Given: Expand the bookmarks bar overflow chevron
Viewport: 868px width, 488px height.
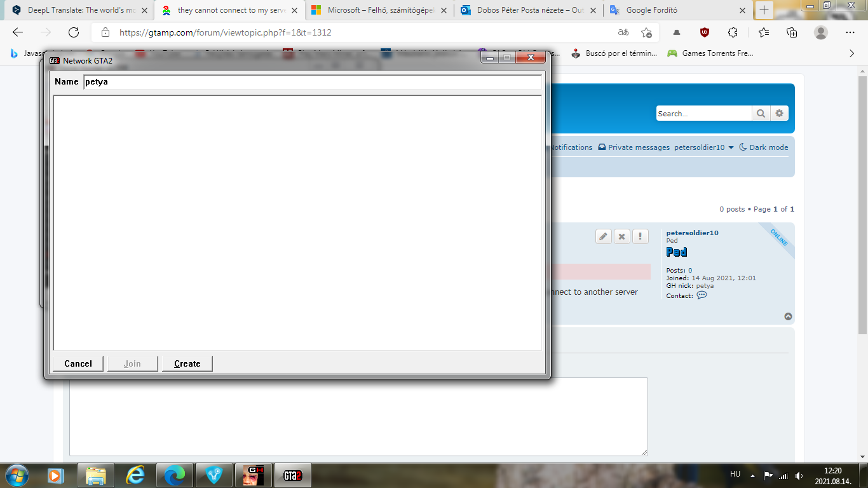Looking at the screenshot, I should point(852,53).
